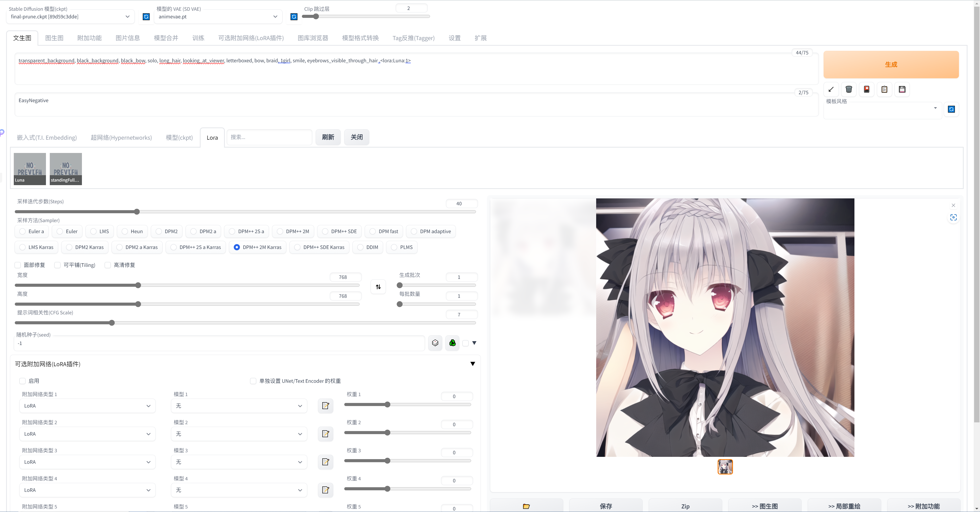Click the 刷新 refresh button
This screenshot has height=512, width=980.
(328, 137)
